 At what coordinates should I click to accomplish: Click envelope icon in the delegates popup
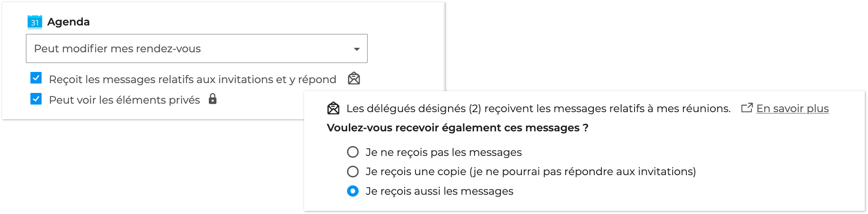pos(333,108)
